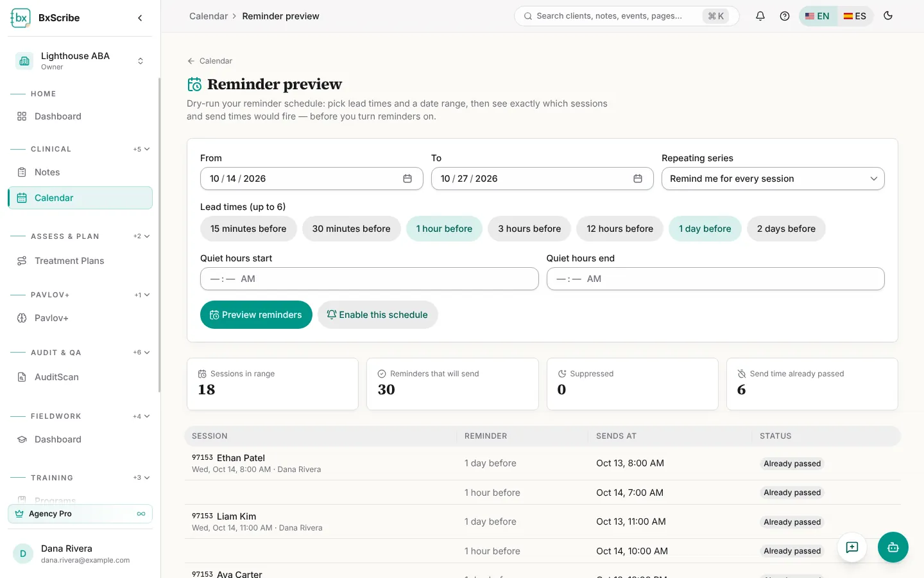This screenshot has width=924, height=578.
Task: Deselect the 1 hour before lead time
Action: [x=444, y=229]
